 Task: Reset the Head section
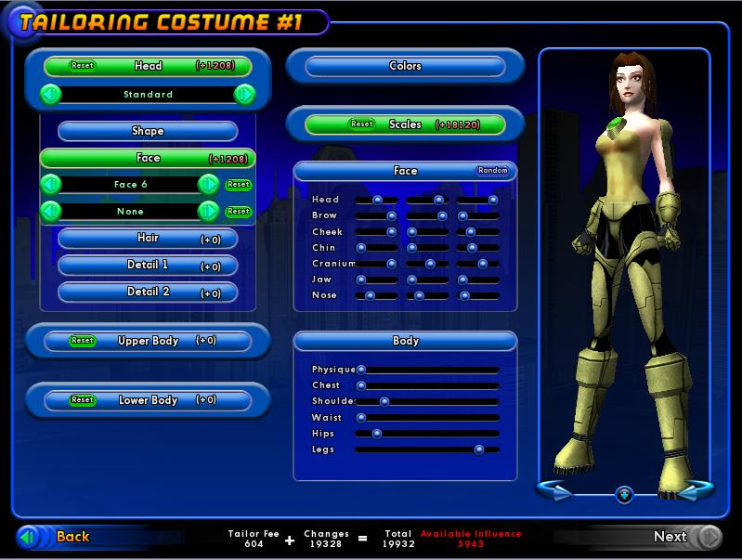tap(83, 65)
